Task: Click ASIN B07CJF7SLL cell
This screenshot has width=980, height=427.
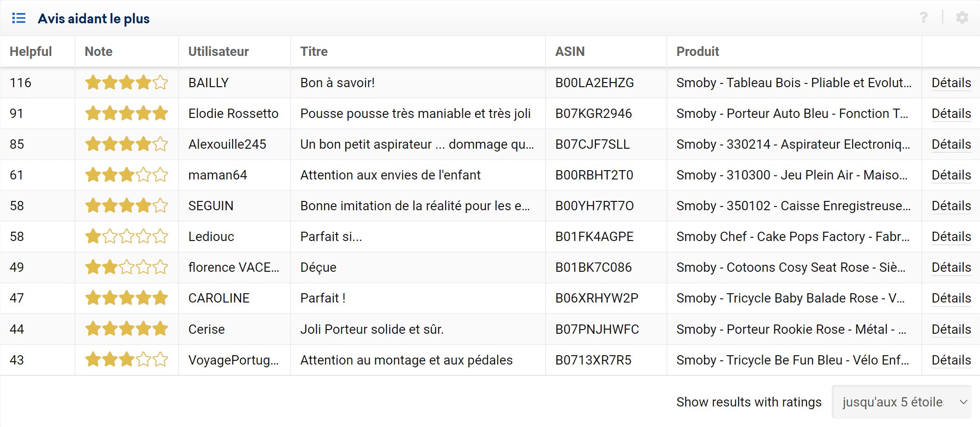Action: pos(592,144)
